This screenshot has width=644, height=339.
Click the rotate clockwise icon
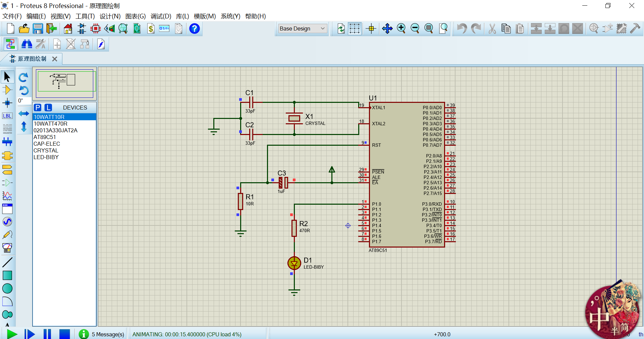click(x=23, y=78)
